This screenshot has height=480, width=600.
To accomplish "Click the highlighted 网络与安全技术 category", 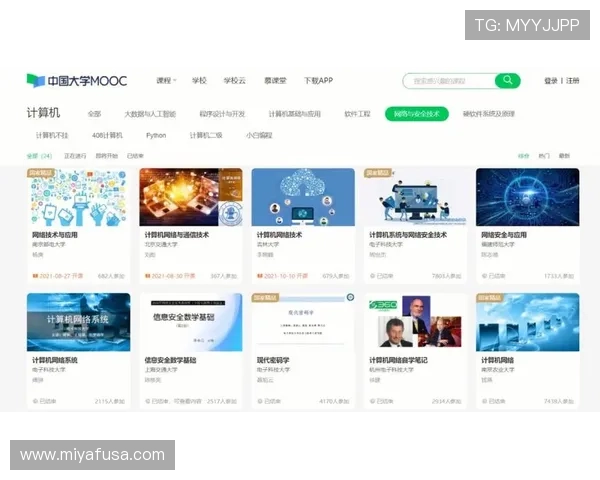I will click(416, 114).
